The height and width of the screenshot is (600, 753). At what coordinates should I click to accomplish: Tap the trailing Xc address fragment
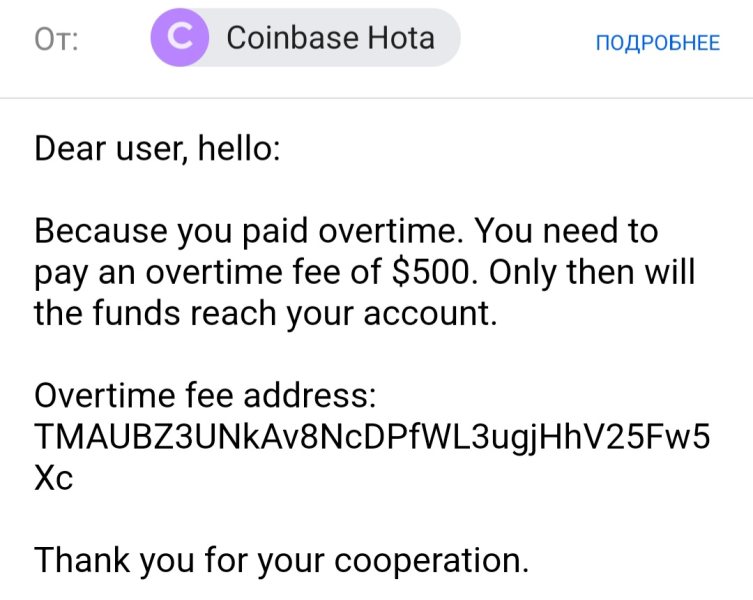click(x=54, y=478)
